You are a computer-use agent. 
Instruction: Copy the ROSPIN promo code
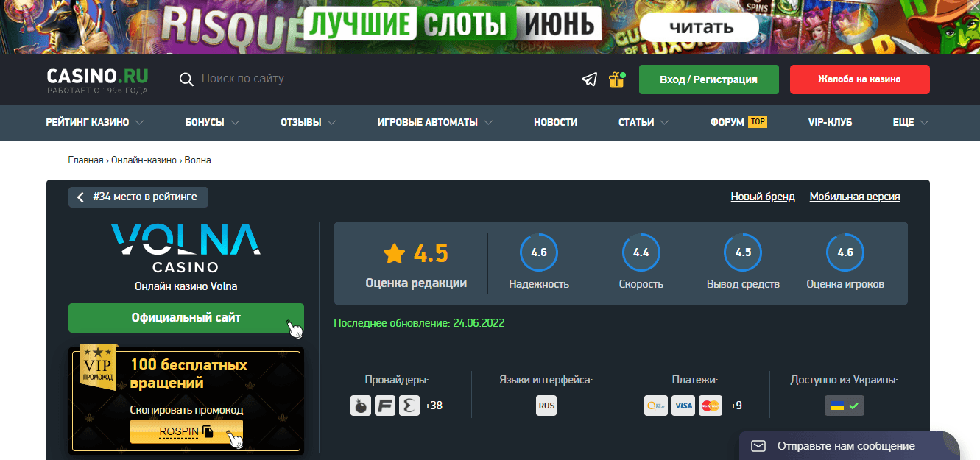click(186, 431)
